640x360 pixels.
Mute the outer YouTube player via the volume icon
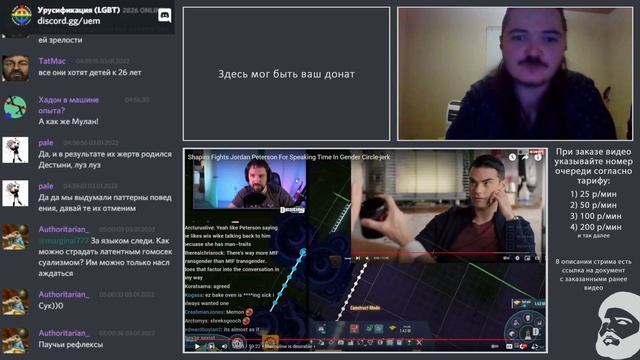point(224,347)
